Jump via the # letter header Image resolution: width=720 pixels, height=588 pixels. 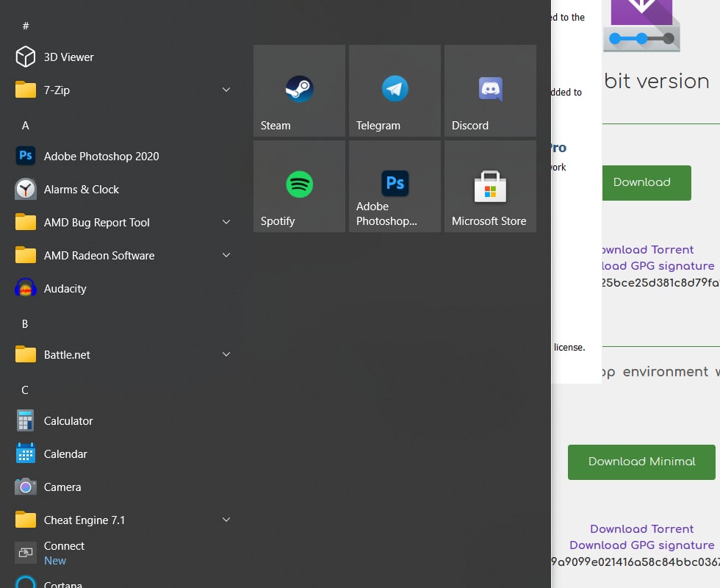pos(26,26)
